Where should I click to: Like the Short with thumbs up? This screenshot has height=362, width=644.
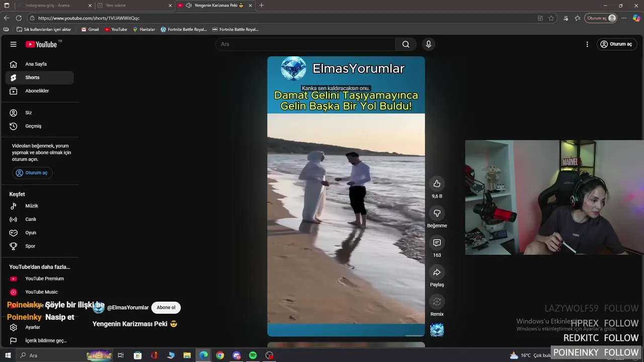(x=437, y=184)
